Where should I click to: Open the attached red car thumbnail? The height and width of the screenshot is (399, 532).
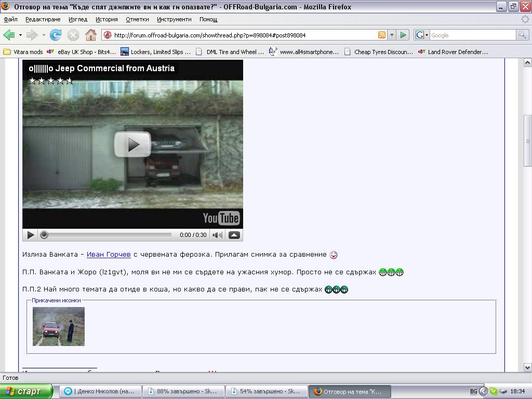(x=59, y=326)
